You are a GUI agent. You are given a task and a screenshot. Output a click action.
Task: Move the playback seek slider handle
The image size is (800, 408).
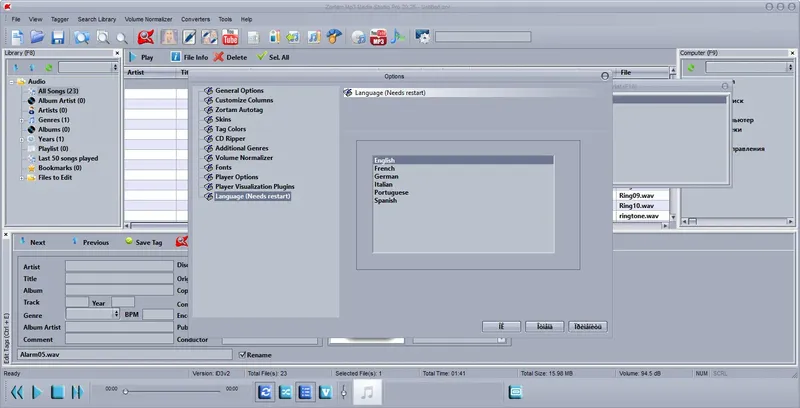[126, 392]
